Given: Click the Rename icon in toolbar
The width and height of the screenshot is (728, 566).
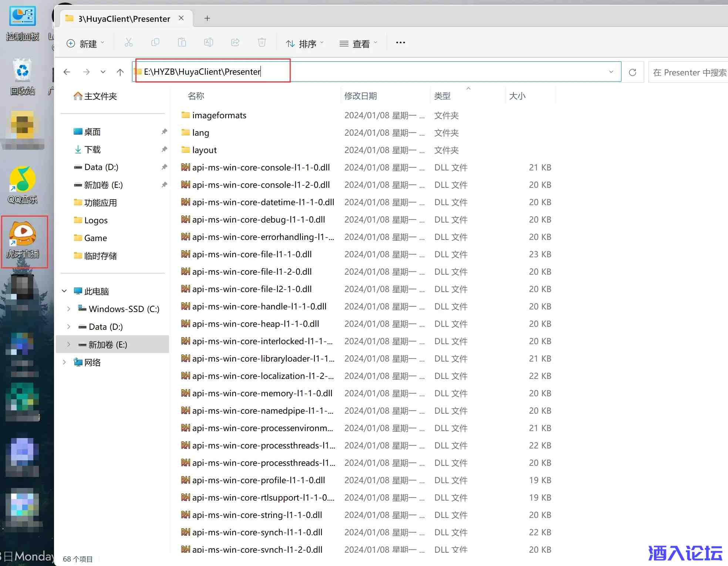Looking at the screenshot, I should (208, 43).
